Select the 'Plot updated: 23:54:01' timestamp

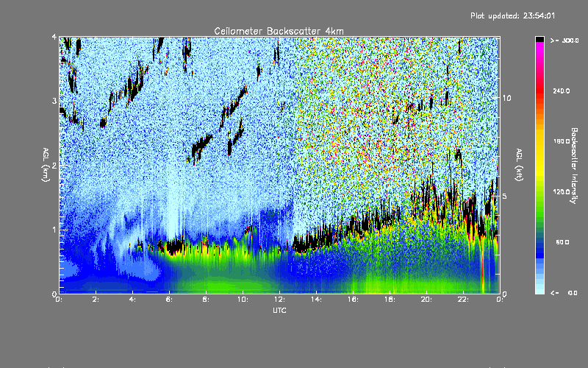512,15
